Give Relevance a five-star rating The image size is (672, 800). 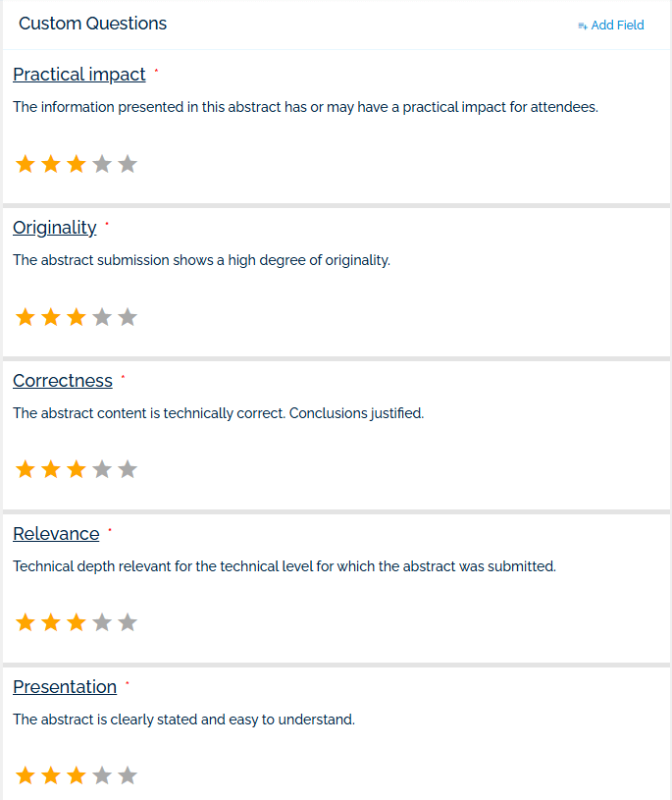pyautogui.click(x=128, y=621)
